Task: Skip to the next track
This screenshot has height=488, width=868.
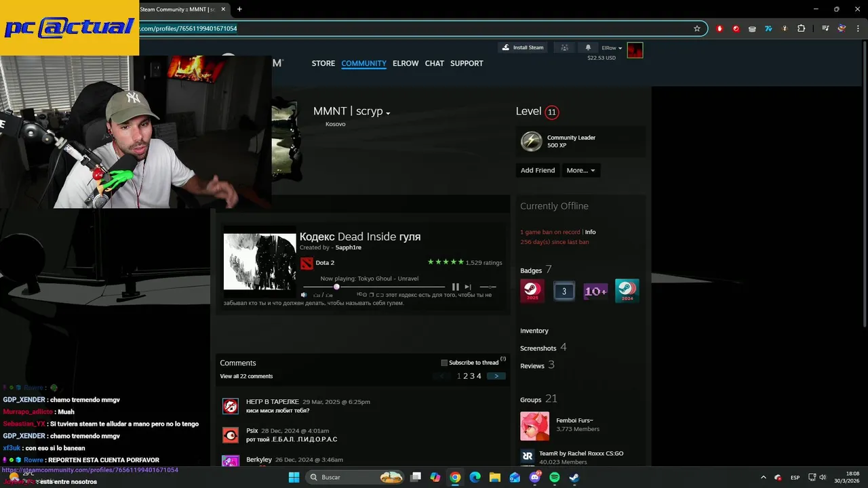Action: pos(468,287)
